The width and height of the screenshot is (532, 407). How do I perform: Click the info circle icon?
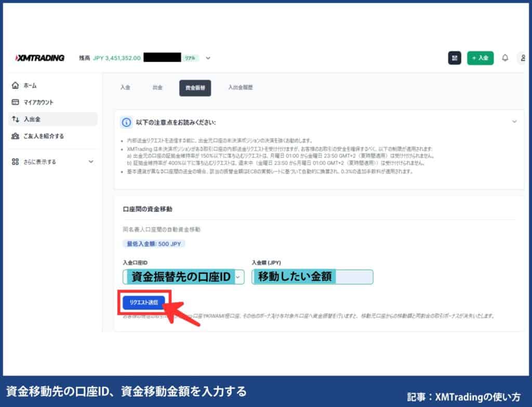click(126, 123)
